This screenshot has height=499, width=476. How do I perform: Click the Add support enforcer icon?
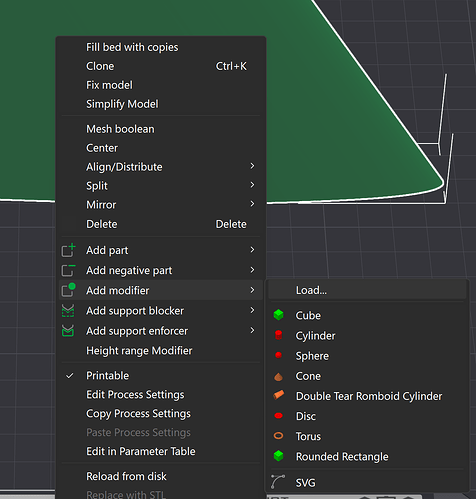(68, 331)
